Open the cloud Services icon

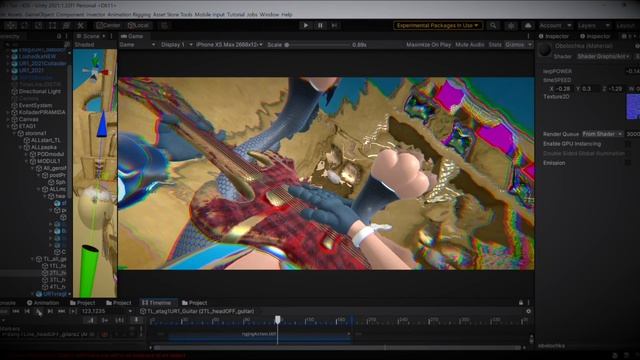(528, 25)
